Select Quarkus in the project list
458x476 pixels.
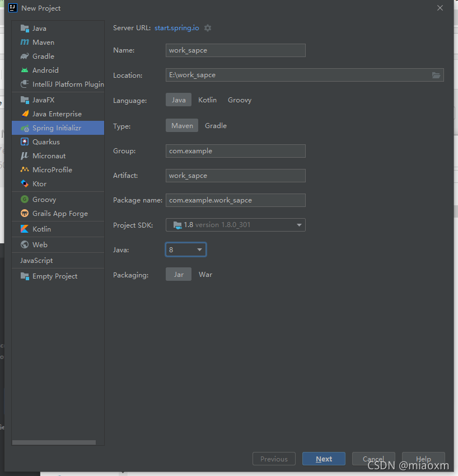pos(58,142)
